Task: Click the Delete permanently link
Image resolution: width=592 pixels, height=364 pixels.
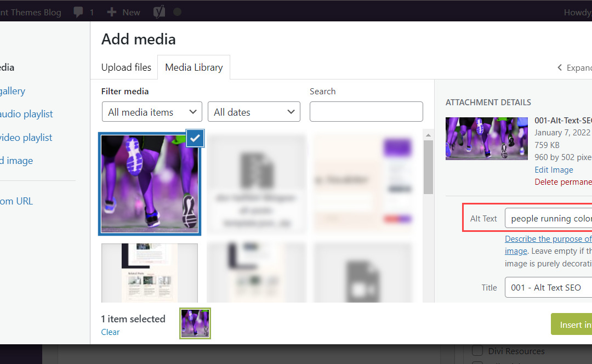Action: coord(563,181)
